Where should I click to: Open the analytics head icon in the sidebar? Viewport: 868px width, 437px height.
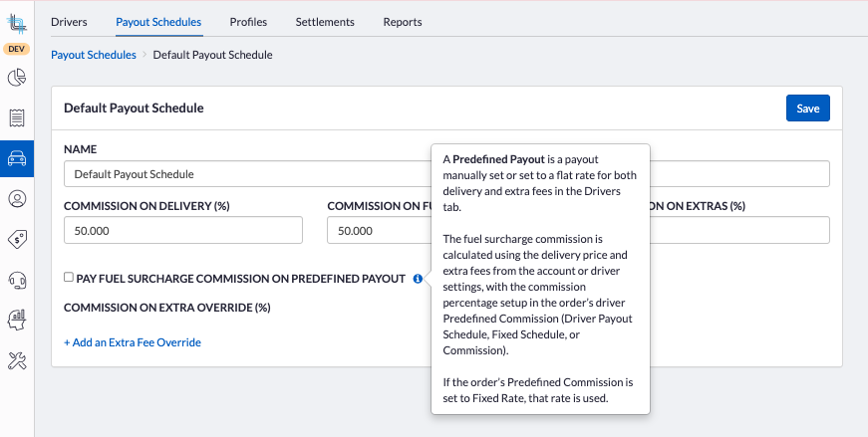[17, 320]
